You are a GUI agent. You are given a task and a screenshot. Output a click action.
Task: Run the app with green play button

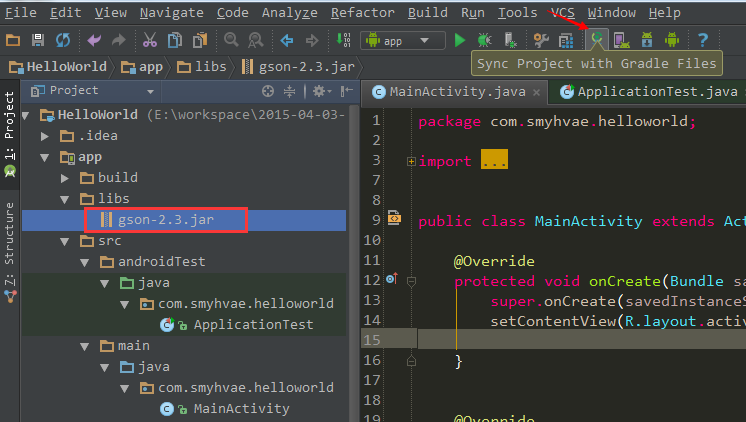(460, 40)
